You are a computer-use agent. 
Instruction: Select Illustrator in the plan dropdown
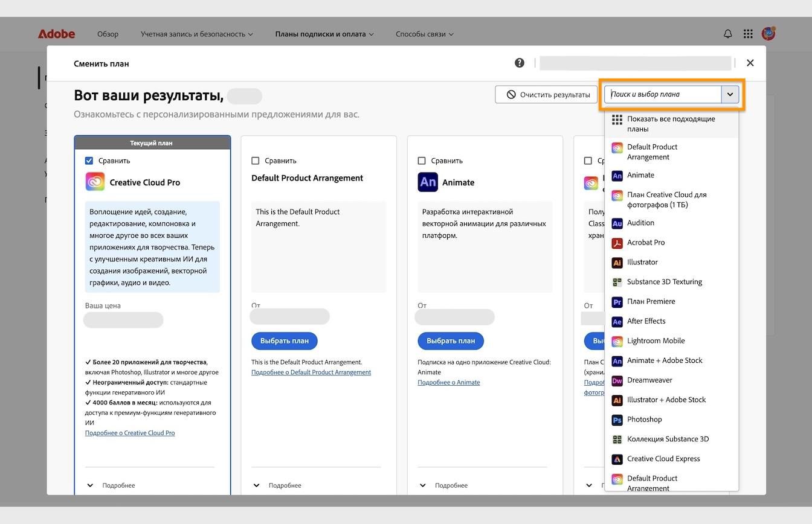(x=642, y=262)
